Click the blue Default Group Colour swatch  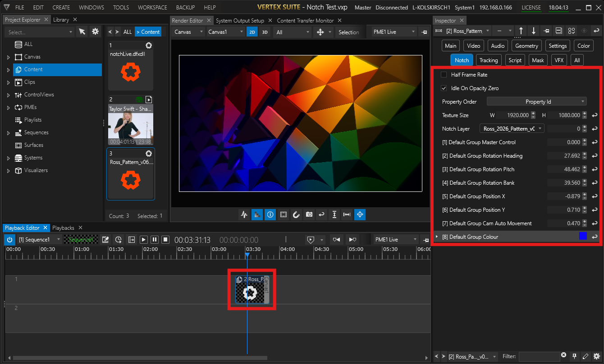click(x=583, y=237)
